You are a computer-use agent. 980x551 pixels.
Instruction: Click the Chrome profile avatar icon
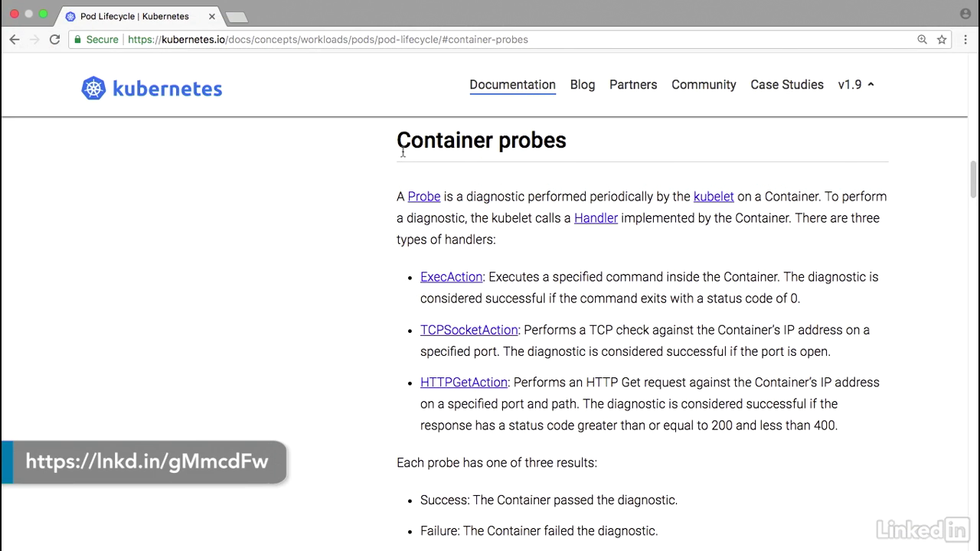point(965,15)
